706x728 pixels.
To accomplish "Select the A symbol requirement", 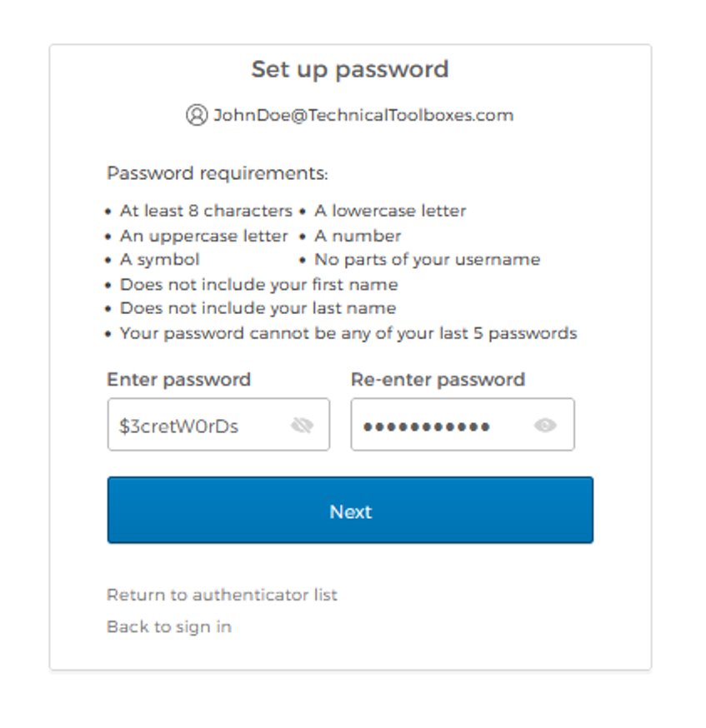I will pos(160,260).
